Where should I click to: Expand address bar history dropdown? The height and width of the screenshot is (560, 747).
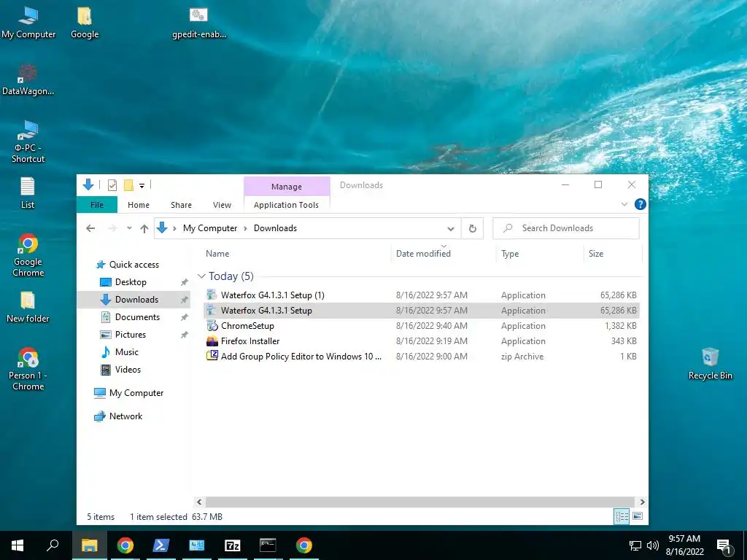pyautogui.click(x=451, y=228)
